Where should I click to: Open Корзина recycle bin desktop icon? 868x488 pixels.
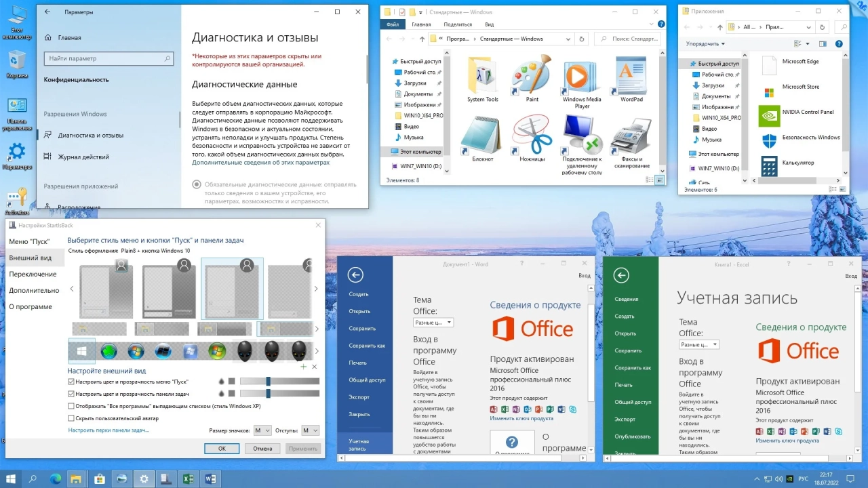[x=16, y=65]
